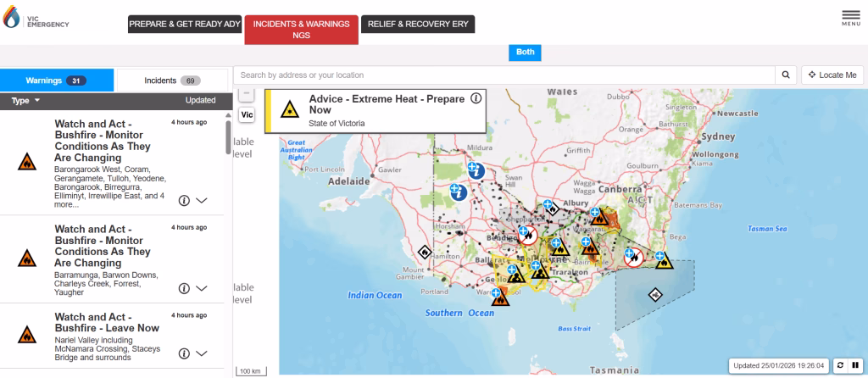Click orange bushfire triangle near Bairnsdale

590,245
